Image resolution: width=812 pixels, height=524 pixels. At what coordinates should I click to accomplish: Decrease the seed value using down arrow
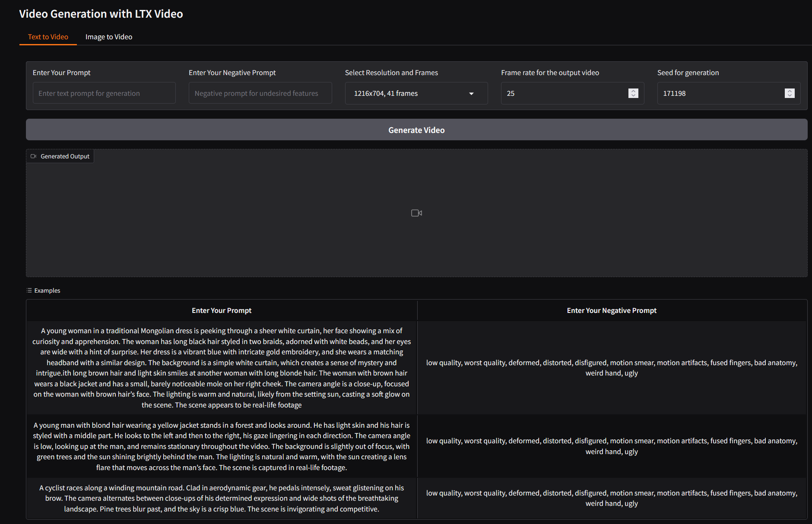click(790, 95)
